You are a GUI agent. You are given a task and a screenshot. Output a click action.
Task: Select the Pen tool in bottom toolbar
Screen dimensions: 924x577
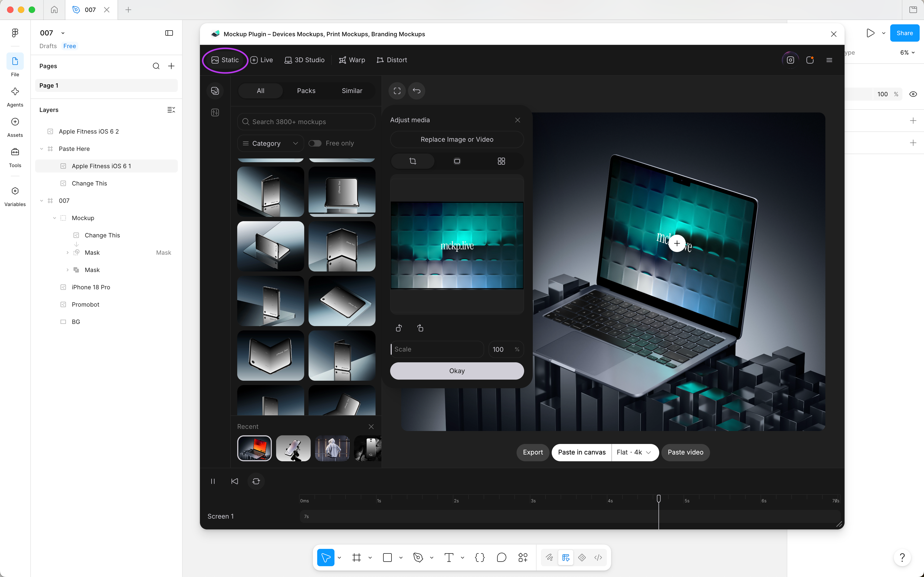(x=418, y=558)
